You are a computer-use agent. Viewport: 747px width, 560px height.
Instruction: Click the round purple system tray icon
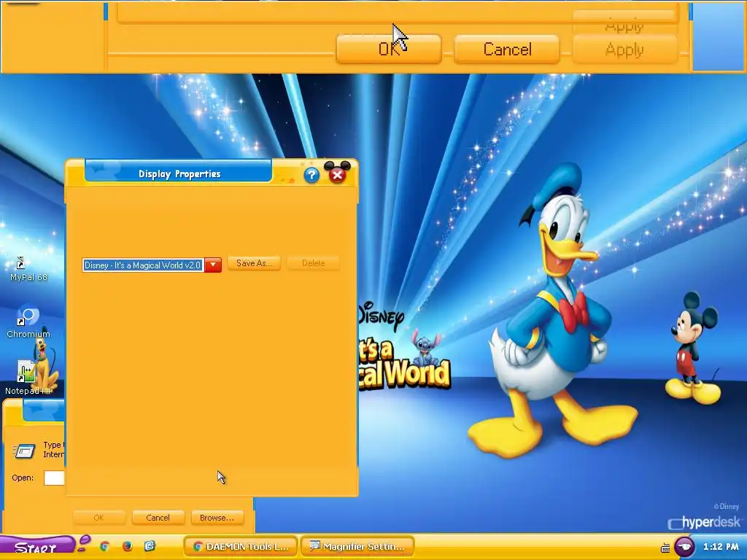tap(684, 547)
